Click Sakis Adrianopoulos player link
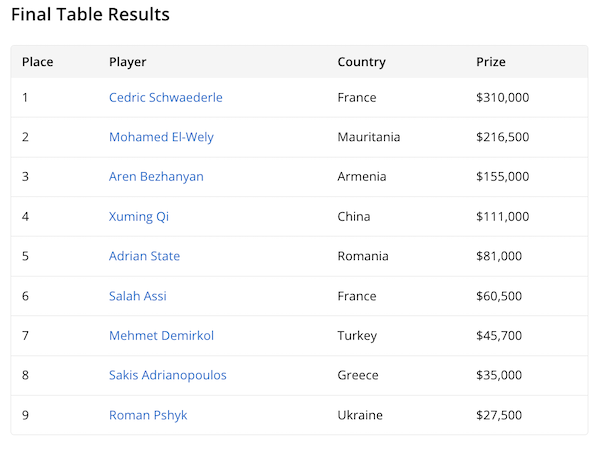 coord(167,375)
